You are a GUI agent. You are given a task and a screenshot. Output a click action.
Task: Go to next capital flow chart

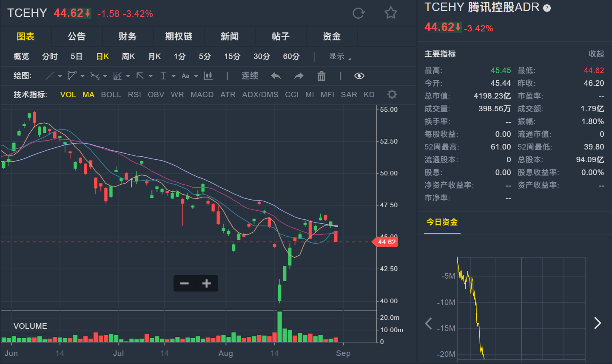point(598,323)
